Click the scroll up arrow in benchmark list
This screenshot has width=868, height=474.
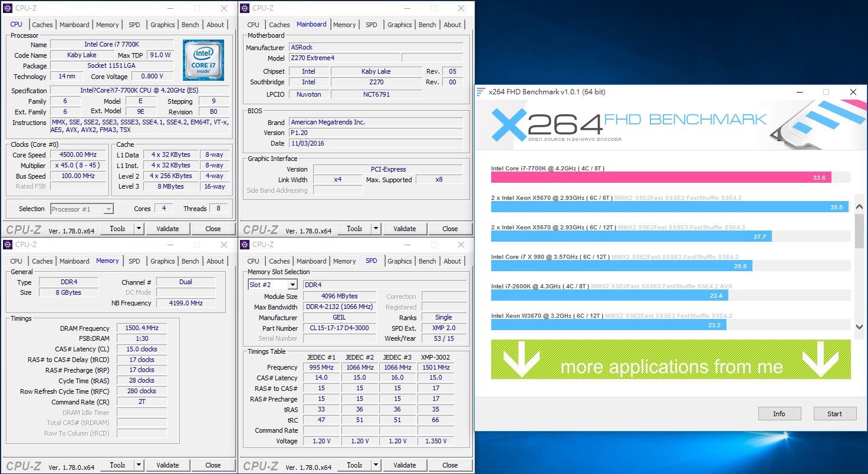(859, 207)
